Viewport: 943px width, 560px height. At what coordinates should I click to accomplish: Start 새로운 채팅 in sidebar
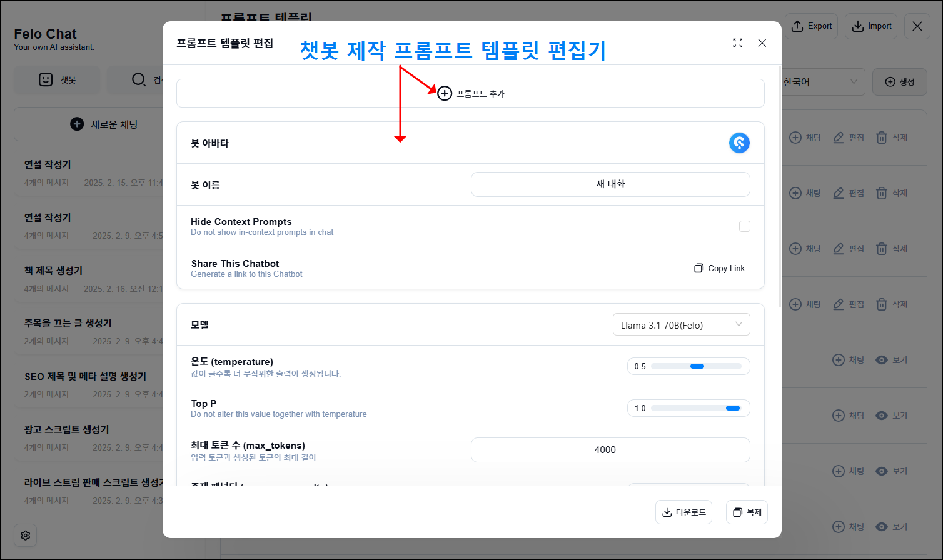click(104, 124)
